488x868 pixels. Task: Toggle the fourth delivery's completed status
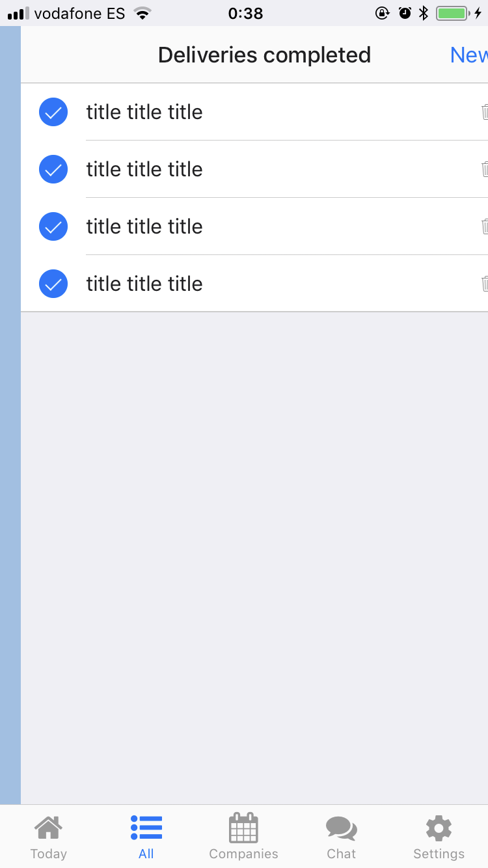click(53, 284)
